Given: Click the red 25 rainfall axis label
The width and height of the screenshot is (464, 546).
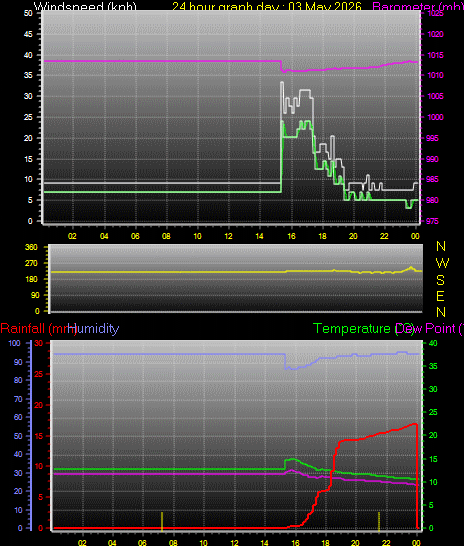Looking at the screenshot, I should pos(39,374).
